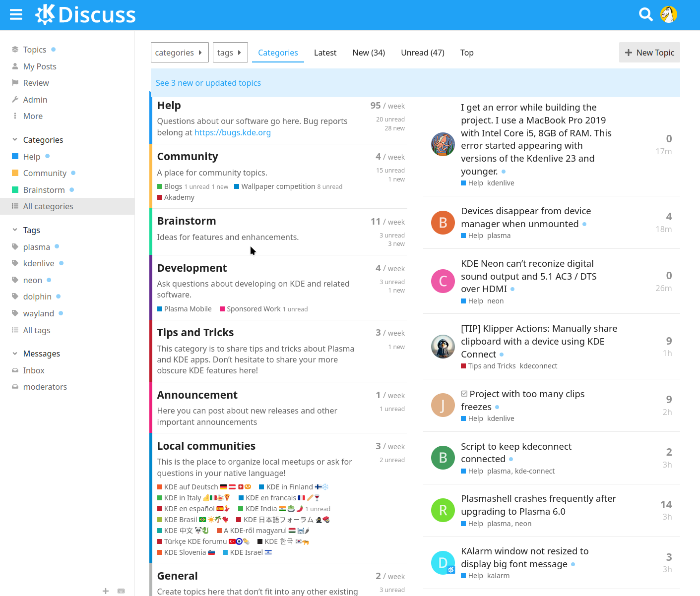This screenshot has width=700, height=596.
Task: Collapse the Tags sidebar section
Action: (15, 230)
